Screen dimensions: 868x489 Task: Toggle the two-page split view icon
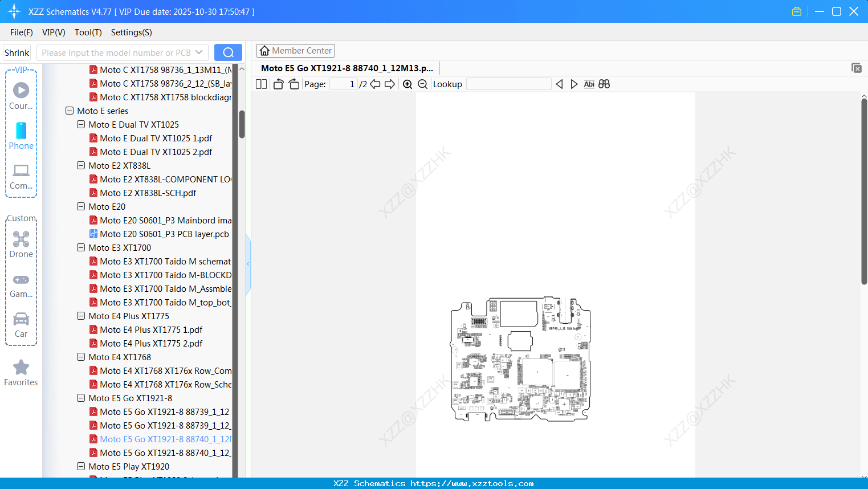click(x=261, y=84)
